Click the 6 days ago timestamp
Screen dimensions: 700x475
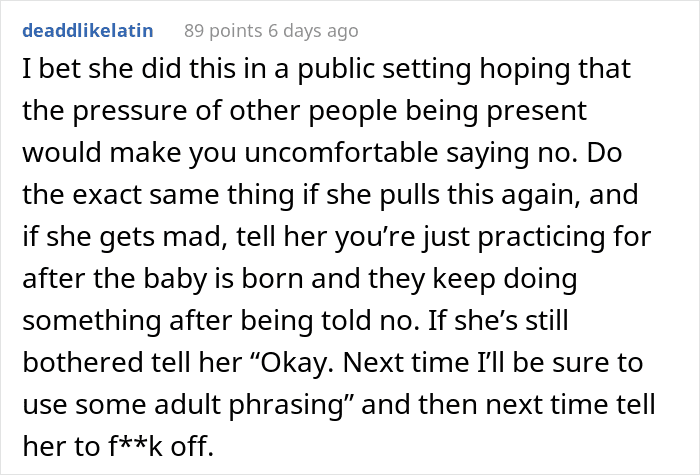point(309,30)
